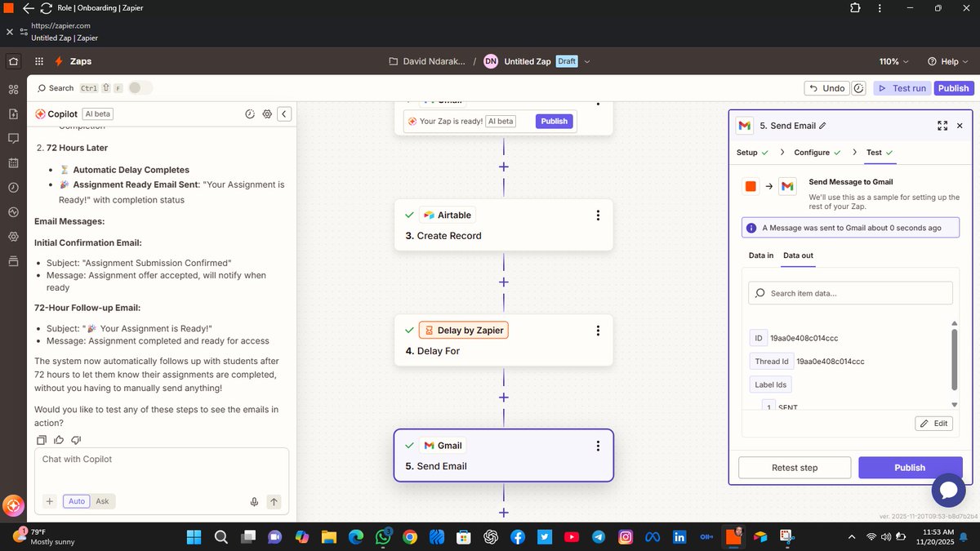The height and width of the screenshot is (551, 980).
Task: Switch to the Data in tab
Action: pos(760,256)
